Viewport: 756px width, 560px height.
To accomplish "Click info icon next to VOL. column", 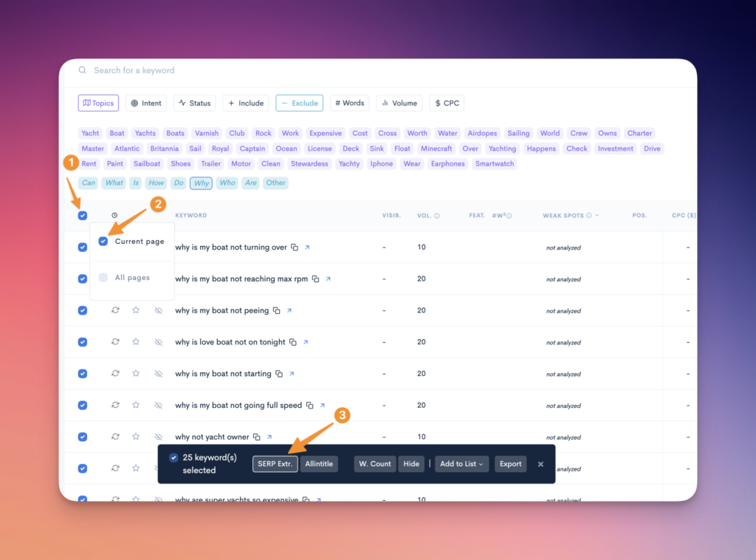I will 437,216.
